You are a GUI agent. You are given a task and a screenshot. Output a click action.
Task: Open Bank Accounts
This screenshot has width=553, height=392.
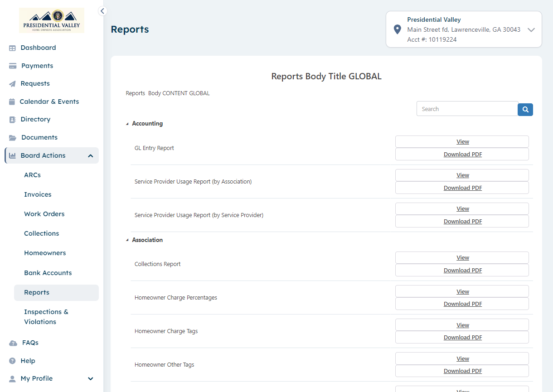[48, 273]
